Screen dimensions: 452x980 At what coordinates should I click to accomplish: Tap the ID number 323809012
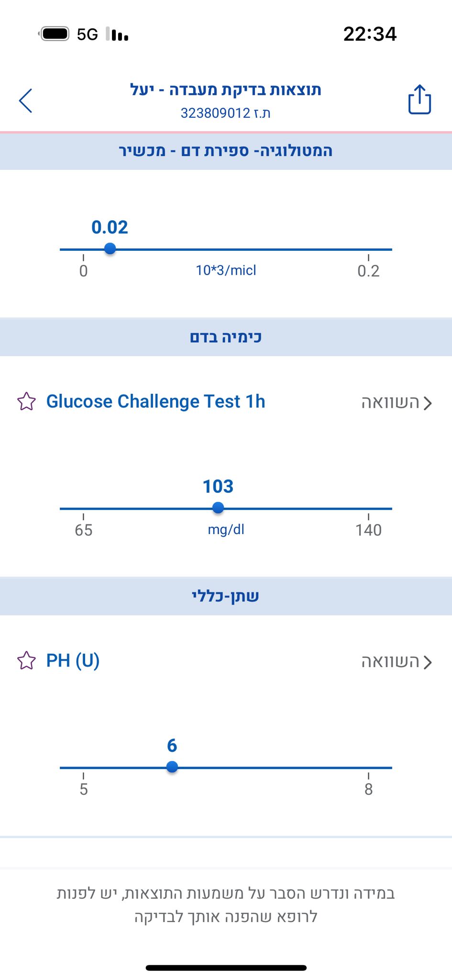pyautogui.click(x=215, y=113)
